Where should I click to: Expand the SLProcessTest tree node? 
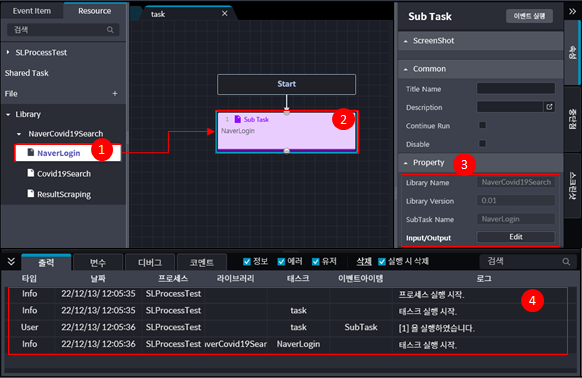8,52
